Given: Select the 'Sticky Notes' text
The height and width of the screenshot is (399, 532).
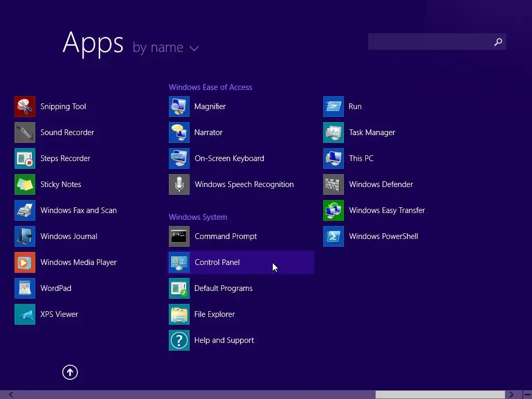Looking at the screenshot, I should (x=61, y=184).
